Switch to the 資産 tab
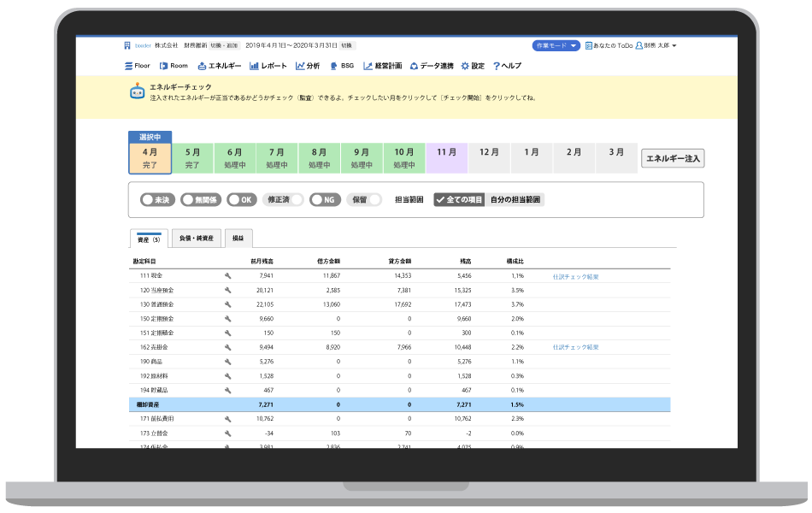Image resolution: width=812 pixels, height=513 pixels. 149,239
